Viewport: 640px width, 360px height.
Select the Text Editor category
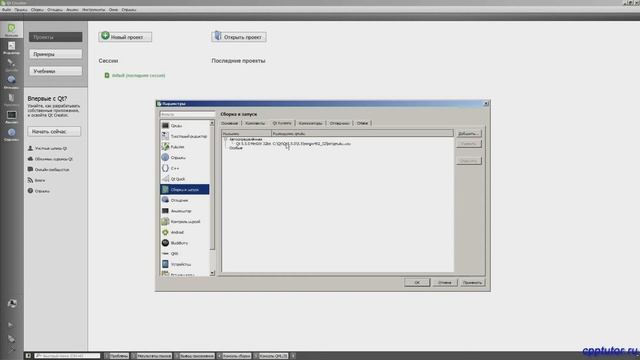[185, 136]
